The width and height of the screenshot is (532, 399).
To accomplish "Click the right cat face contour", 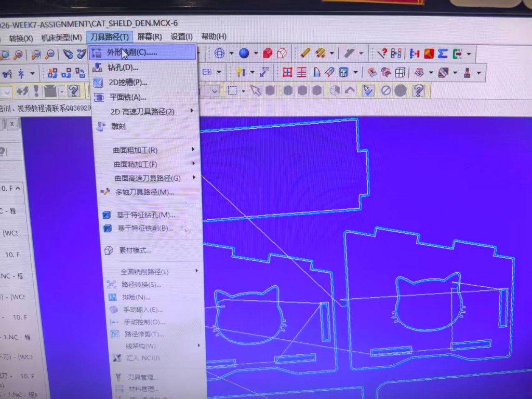I will click(x=429, y=302).
